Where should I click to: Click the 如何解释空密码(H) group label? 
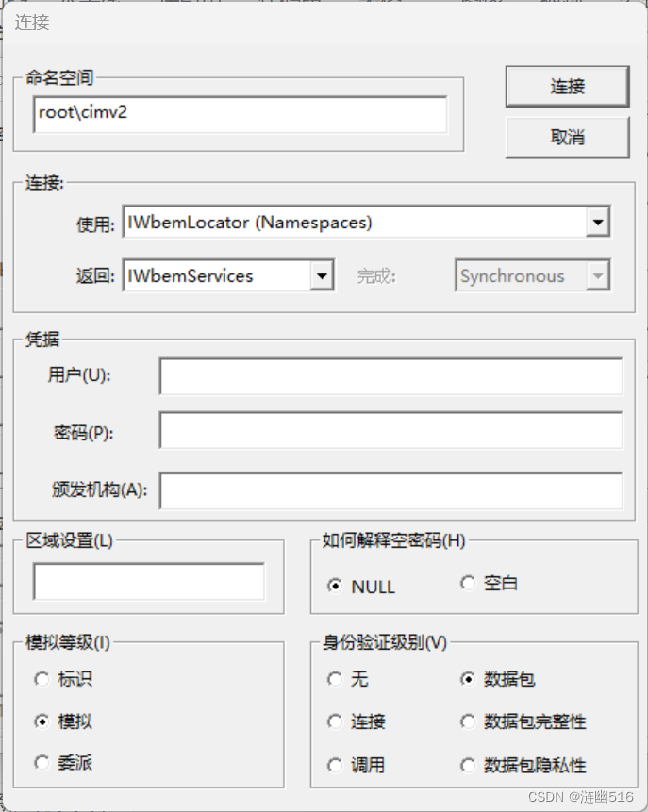393,540
